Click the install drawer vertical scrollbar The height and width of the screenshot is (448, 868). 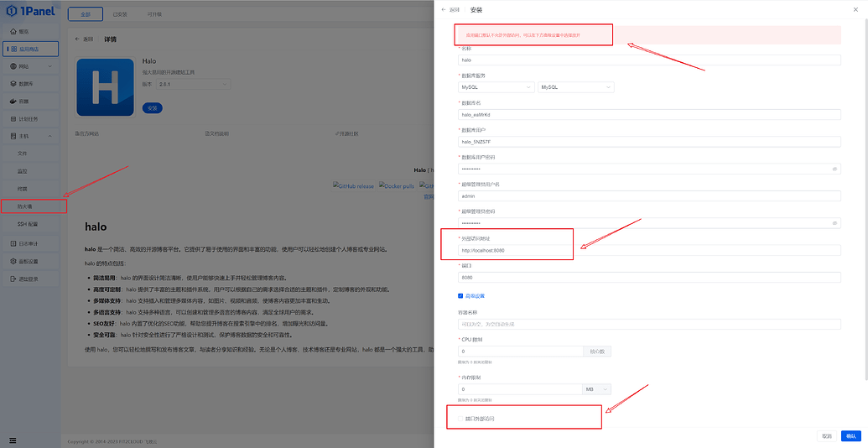pyautogui.click(x=865, y=200)
